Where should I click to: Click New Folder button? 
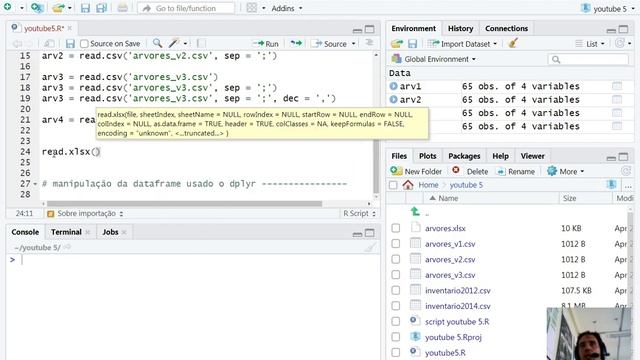pyautogui.click(x=416, y=171)
